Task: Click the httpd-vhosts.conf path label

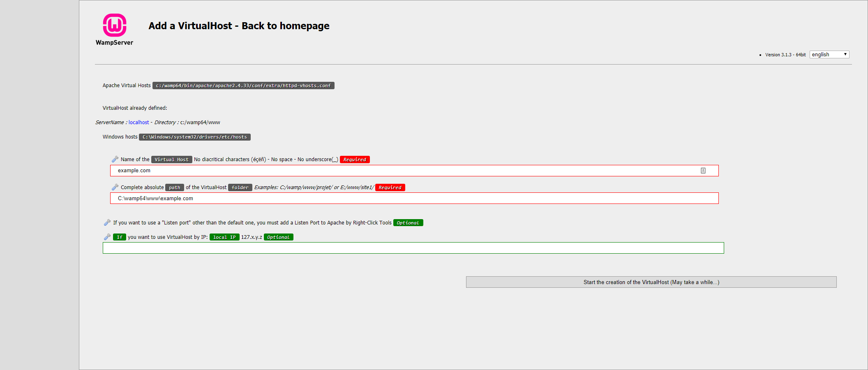Action: (x=243, y=86)
